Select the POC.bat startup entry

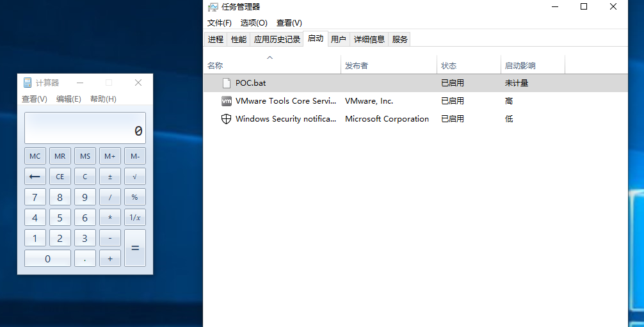point(415,83)
